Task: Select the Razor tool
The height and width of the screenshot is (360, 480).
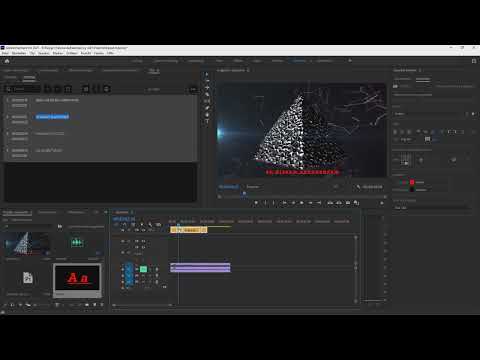Action: (207, 94)
